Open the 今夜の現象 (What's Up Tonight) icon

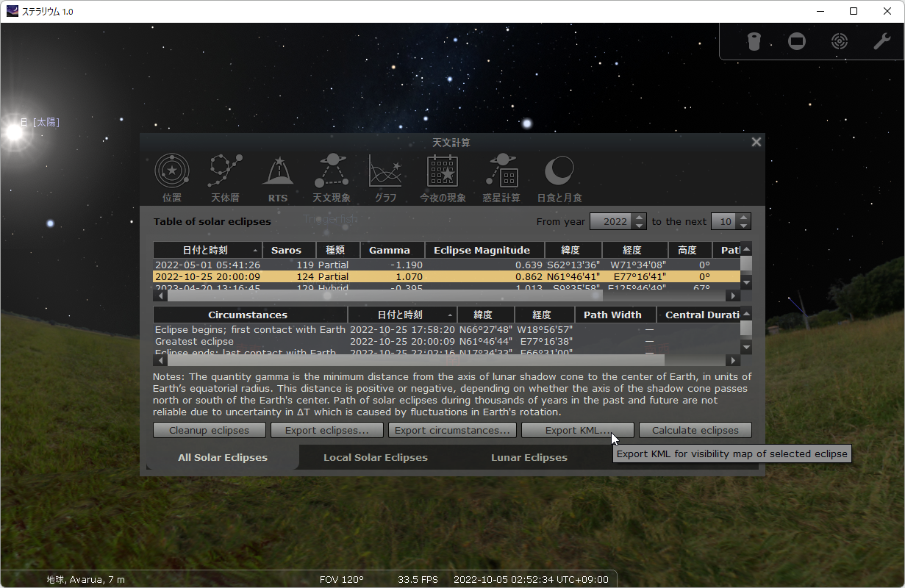(x=443, y=171)
